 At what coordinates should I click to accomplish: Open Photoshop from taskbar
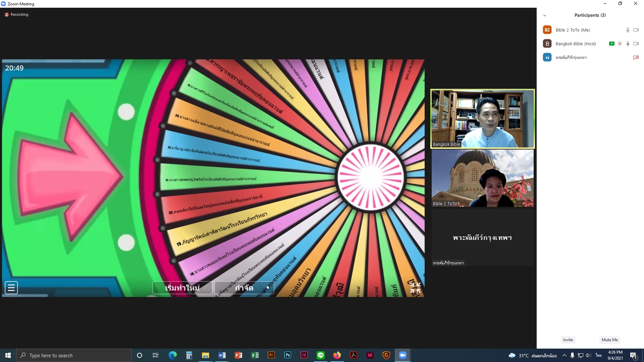[x=287, y=355]
